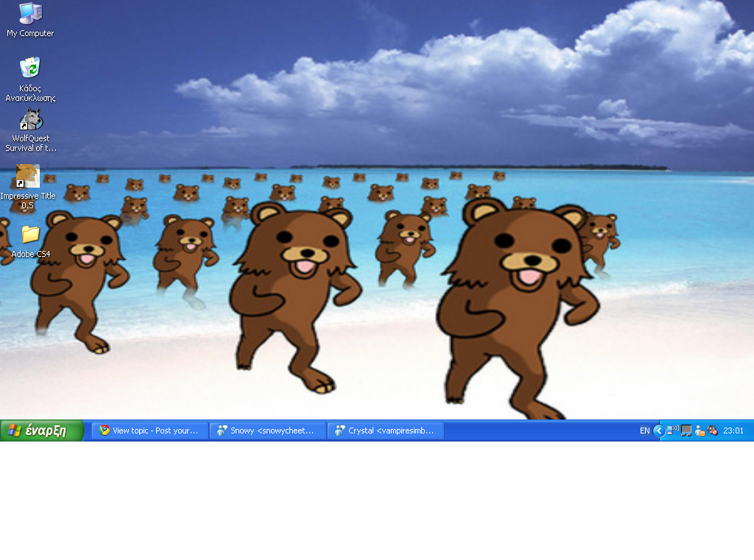Screen dimensions: 754x560
Task: Click the "My Computer" icon label text
Action: [x=30, y=34]
